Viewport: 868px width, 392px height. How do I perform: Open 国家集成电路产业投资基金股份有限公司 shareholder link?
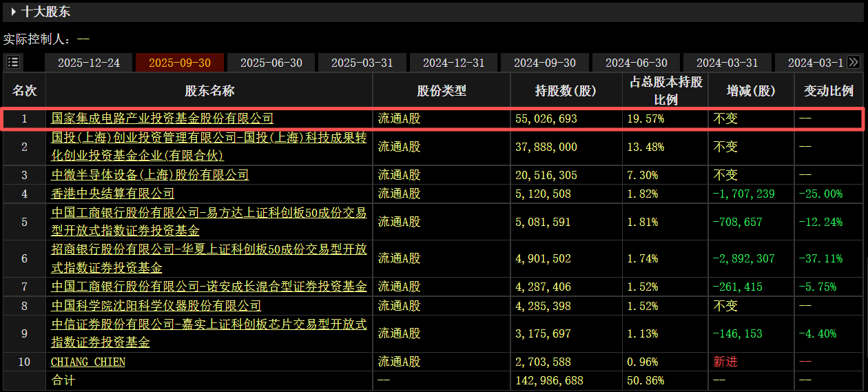click(162, 118)
